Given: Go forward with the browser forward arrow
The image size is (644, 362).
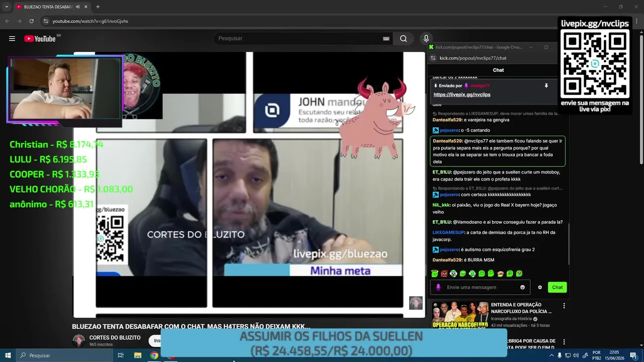Looking at the screenshot, I should [19, 21].
